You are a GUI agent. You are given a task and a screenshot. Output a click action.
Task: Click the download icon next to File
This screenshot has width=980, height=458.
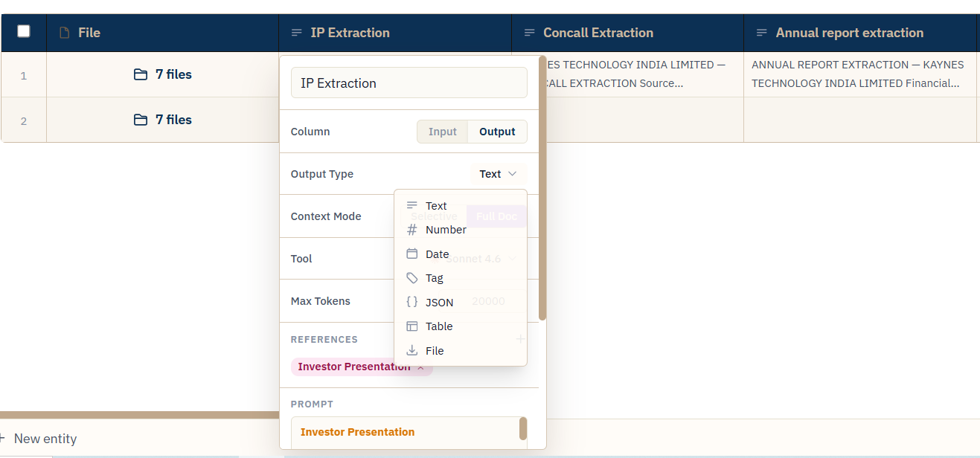tap(412, 350)
